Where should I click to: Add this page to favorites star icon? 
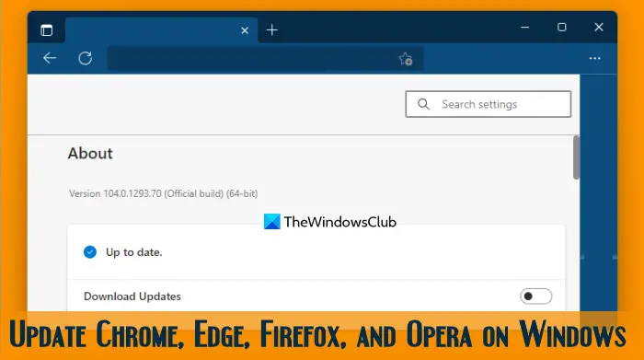[406, 59]
